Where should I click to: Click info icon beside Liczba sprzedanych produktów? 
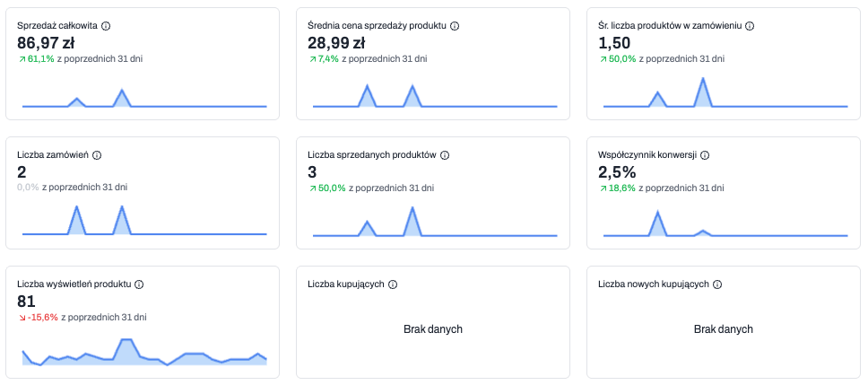[445, 155]
